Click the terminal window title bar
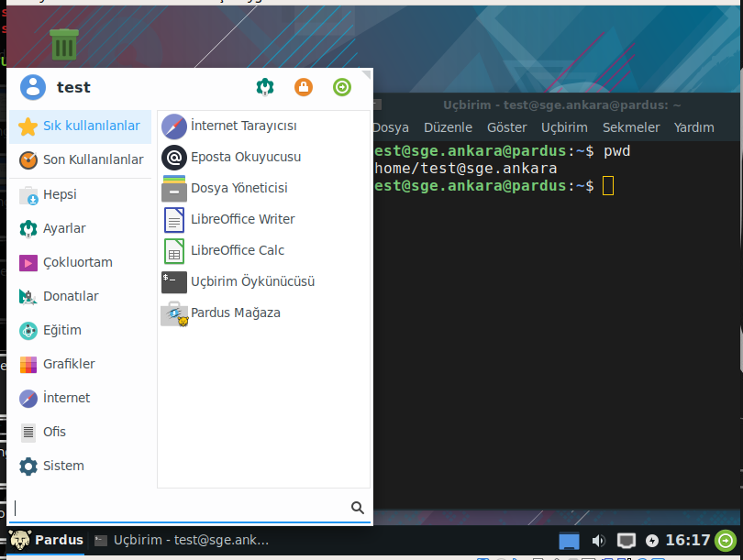743x560 pixels. (556, 105)
